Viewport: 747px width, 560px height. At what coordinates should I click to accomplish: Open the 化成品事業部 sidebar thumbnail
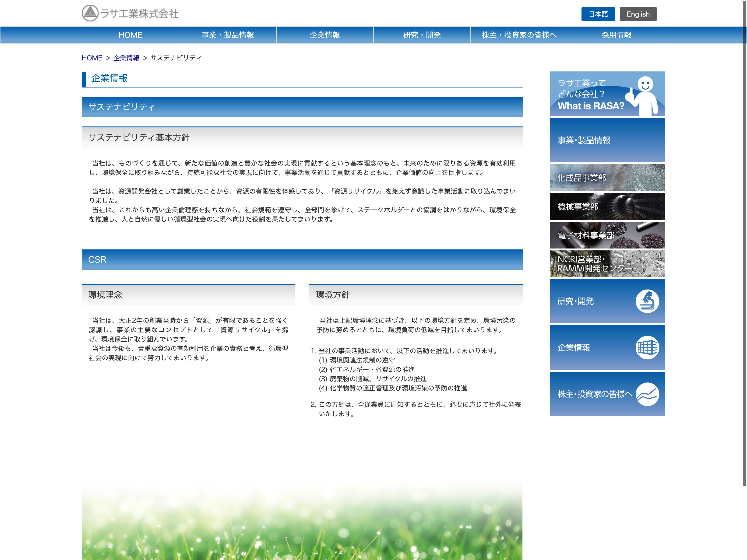[607, 178]
